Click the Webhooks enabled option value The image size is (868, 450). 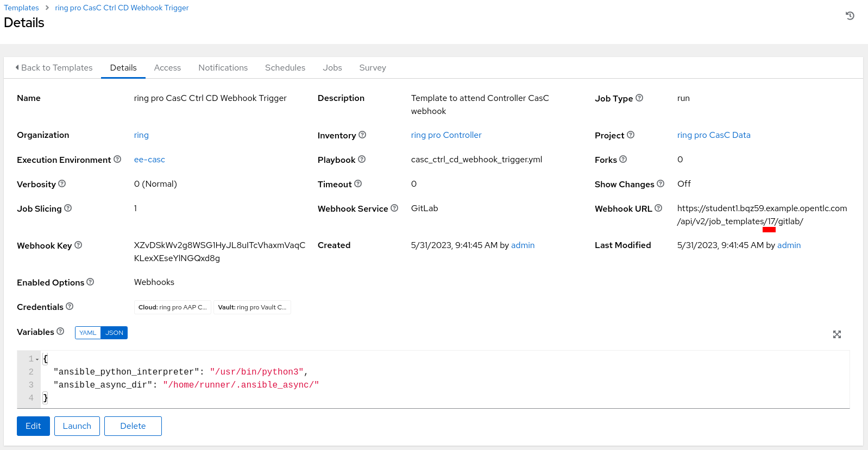[x=154, y=282]
